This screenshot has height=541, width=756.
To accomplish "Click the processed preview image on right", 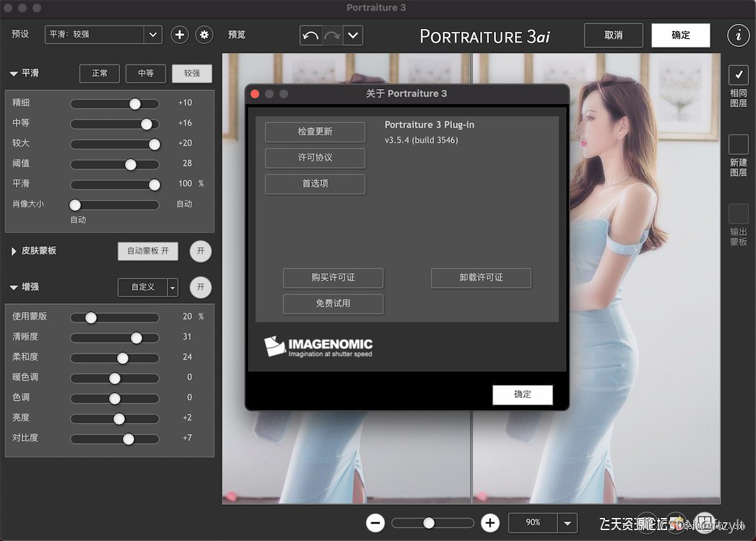I will coord(596,278).
